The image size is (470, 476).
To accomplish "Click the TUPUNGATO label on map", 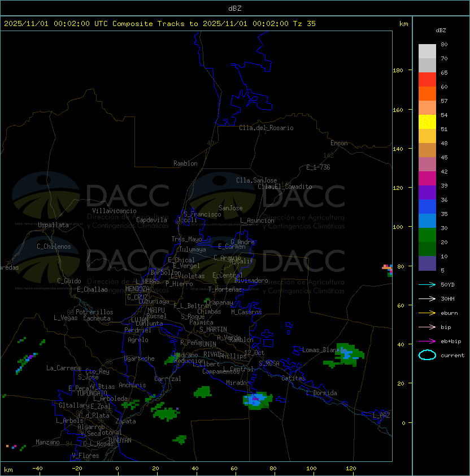I will click(92, 393).
